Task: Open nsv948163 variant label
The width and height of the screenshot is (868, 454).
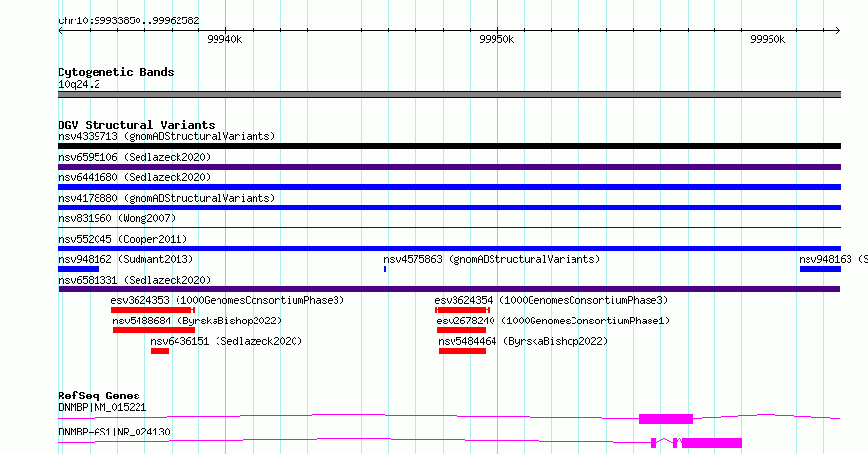Action: pos(833,259)
